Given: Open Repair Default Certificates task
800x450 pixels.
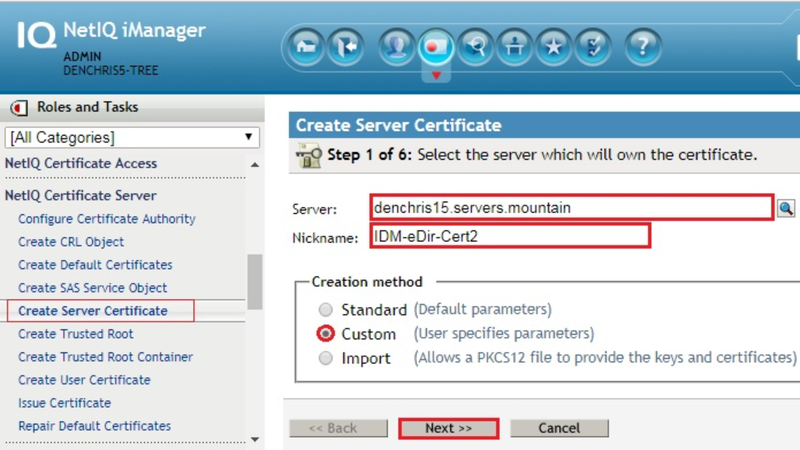Looking at the screenshot, I should 94,426.
